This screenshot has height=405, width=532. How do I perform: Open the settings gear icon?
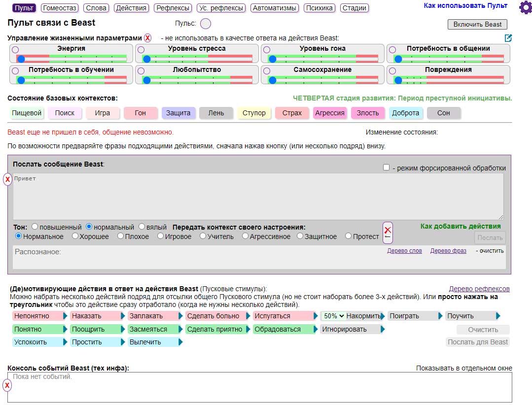click(525, 7)
